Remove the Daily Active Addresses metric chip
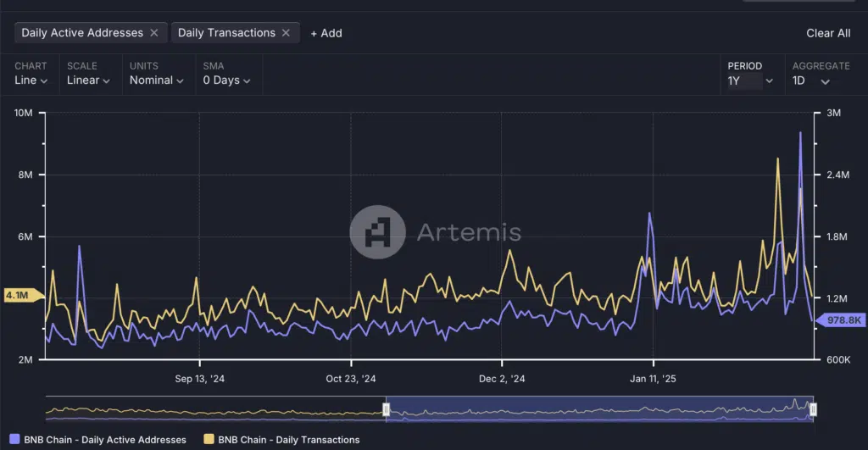 point(154,33)
